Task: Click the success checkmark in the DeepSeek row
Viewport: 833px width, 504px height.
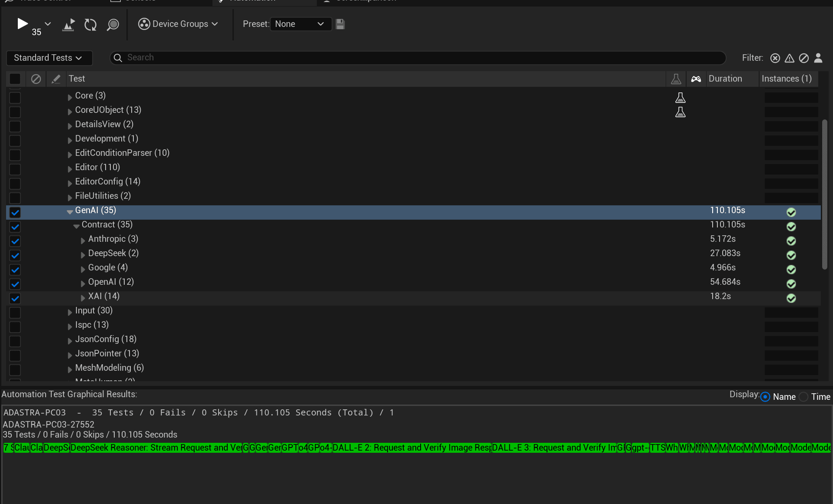Action: 791,255
